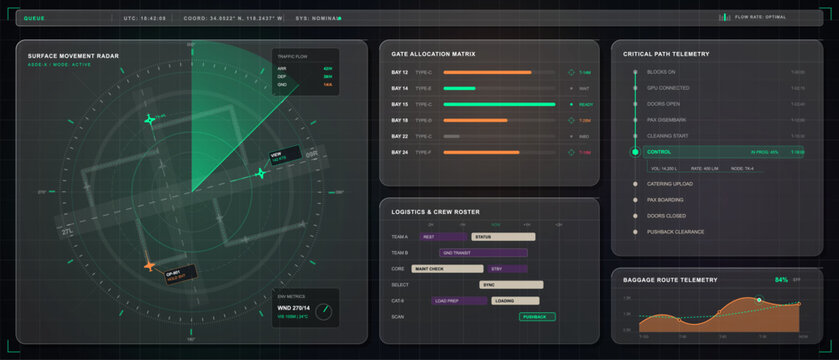
Task: Click the Catering Upload timeline node
Action: (635, 184)
